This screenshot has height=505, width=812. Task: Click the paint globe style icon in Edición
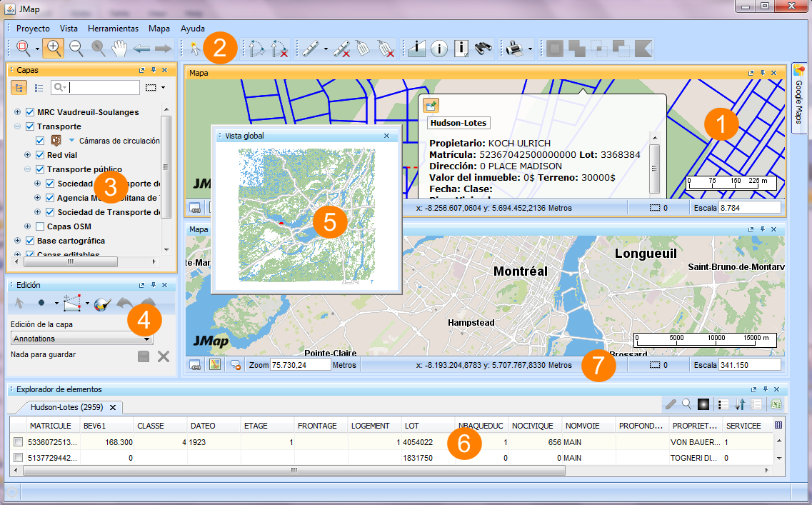[103, 304]
